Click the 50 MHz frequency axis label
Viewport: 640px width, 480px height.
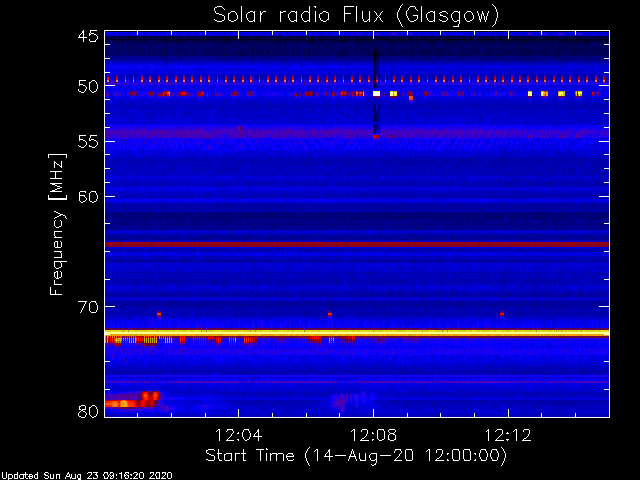point(88,87)
